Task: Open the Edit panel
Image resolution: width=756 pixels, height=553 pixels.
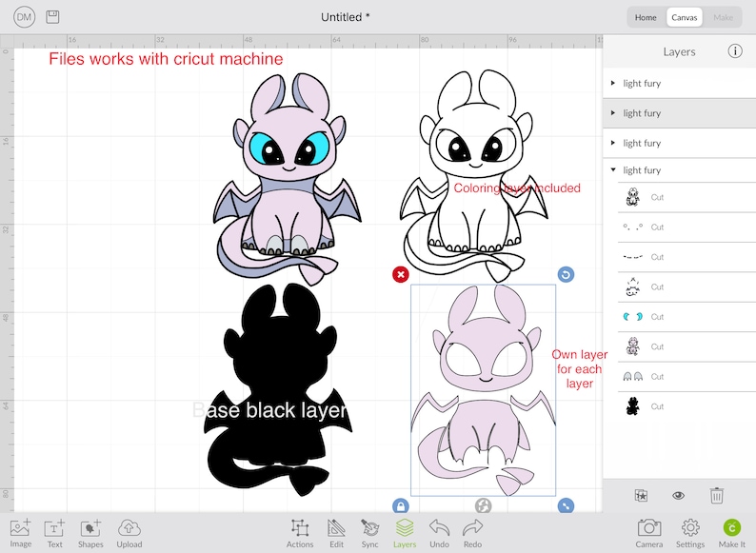Action: [x=336, y=533]
